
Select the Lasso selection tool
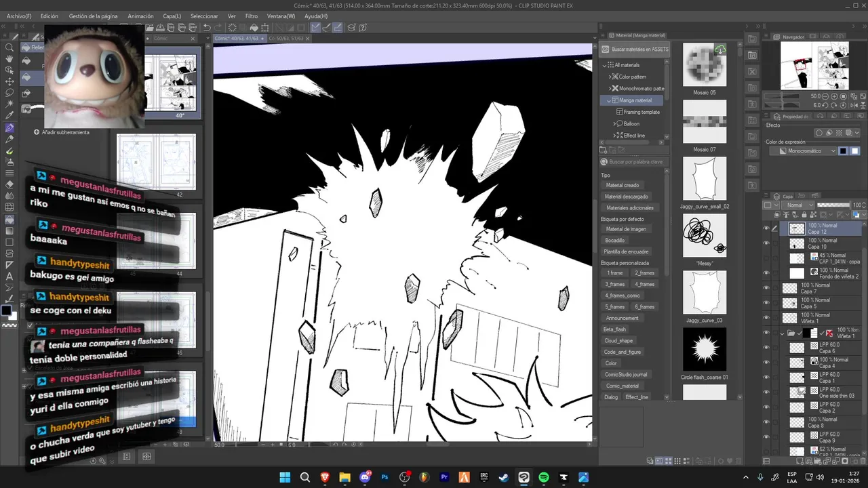click(9, 94)
